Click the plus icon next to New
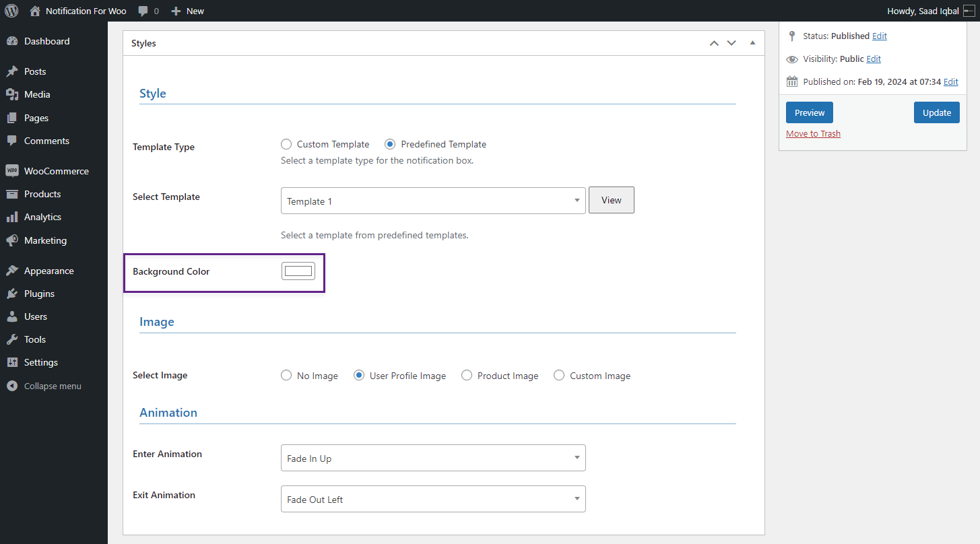 [176, 11]
